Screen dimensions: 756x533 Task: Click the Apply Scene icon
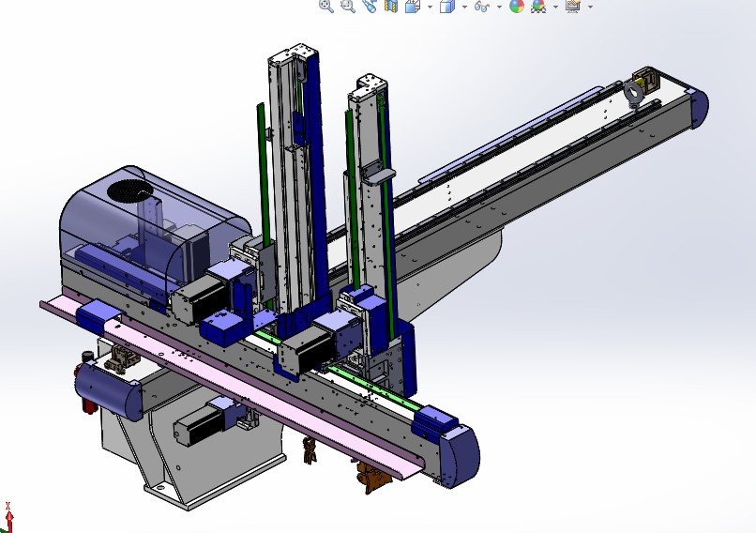(538, 7)
